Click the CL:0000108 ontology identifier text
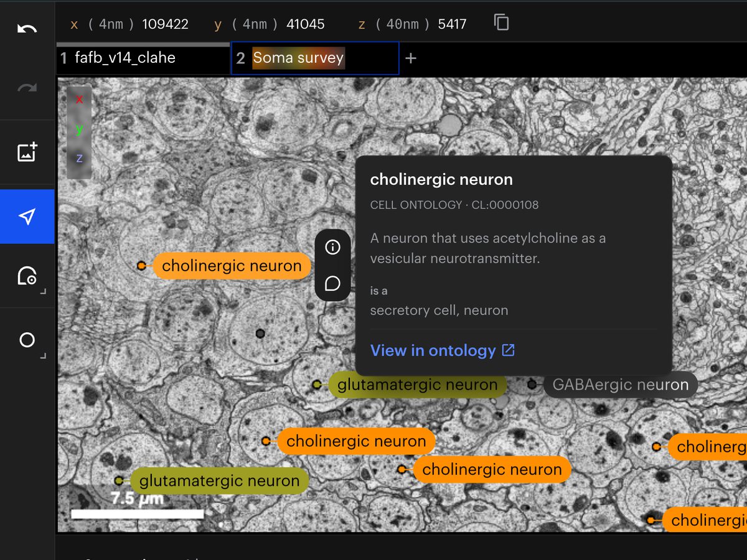 point(504,205)
